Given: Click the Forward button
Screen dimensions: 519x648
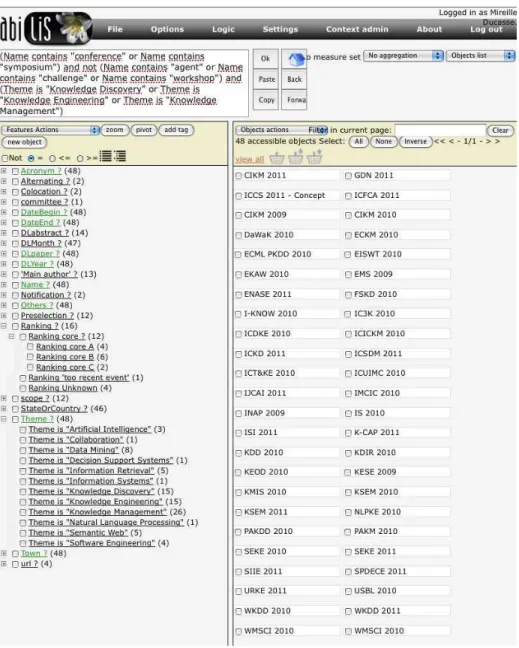Looking at the screenshot, I should pyautogui.click(x=294, y=100).
